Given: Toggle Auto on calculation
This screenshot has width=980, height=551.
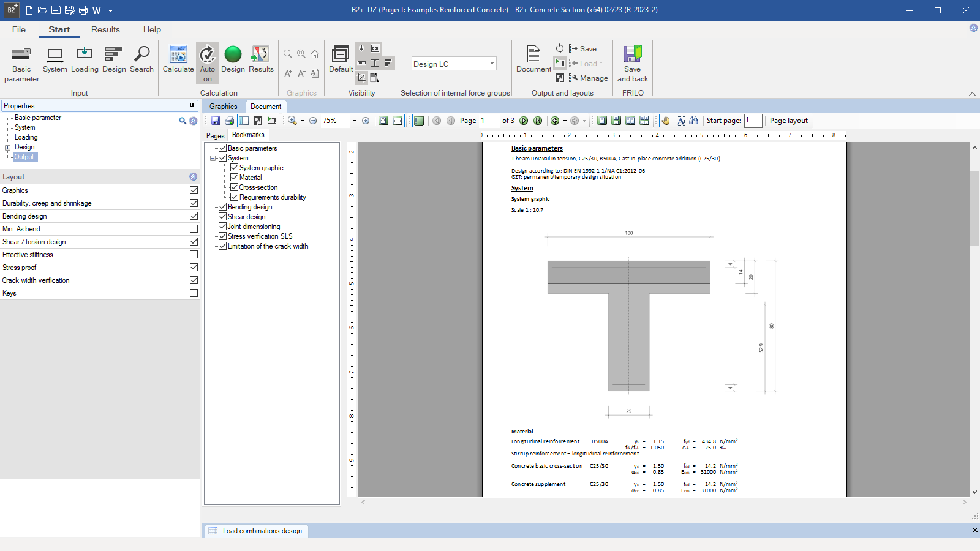Looking at the screenshot, I should click(208, 64).
